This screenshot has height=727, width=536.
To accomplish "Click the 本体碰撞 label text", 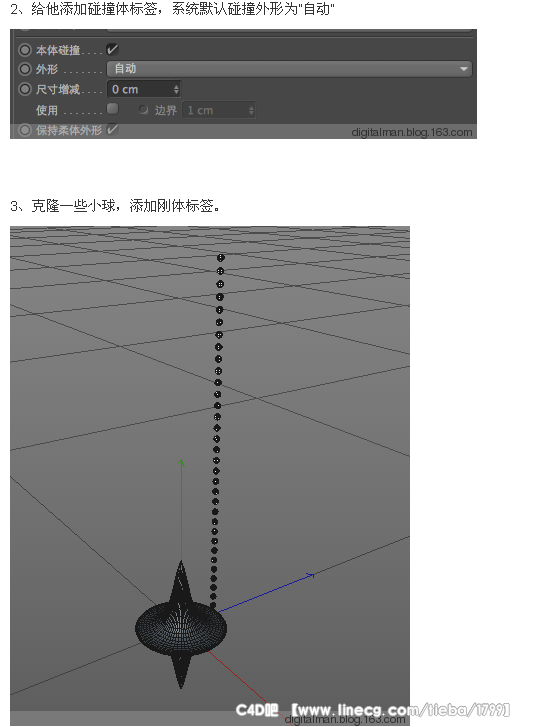I will 58,50.
